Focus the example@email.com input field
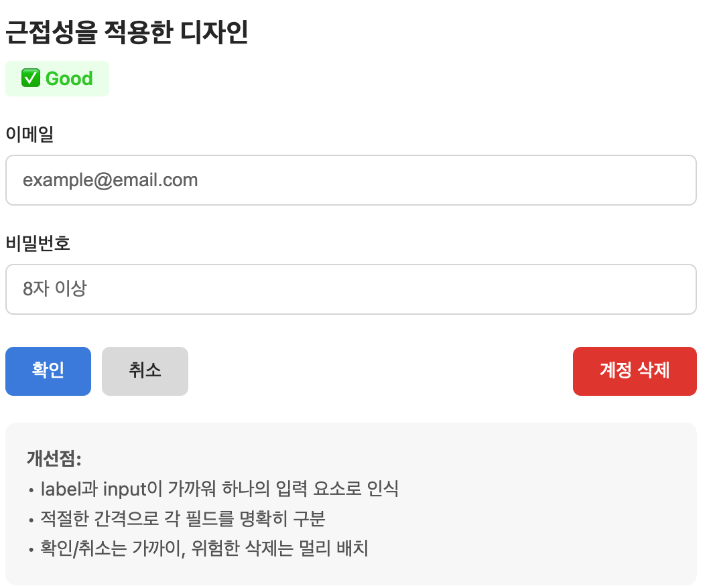This screenshot has height=588, width=713. click(x=351, y=180)
